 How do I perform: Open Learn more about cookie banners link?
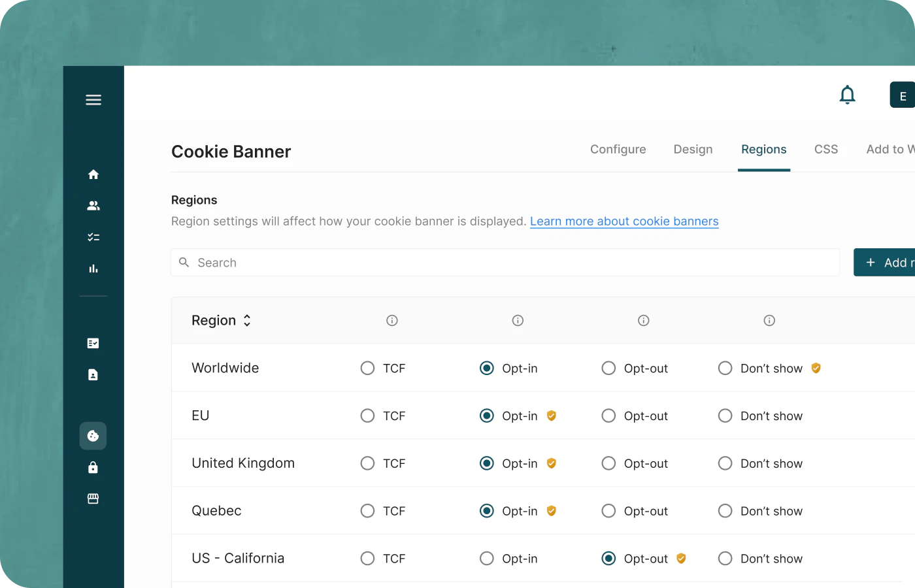click(624, 221)
